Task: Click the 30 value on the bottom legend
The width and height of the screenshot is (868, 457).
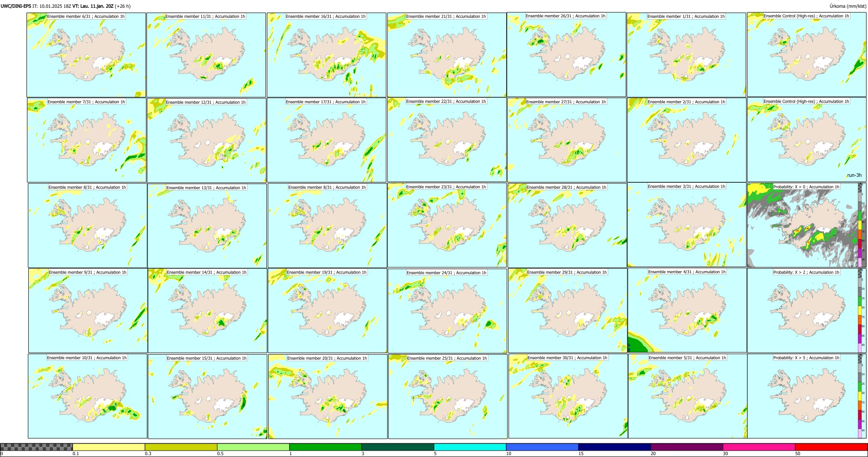Action: click(725, 454)
